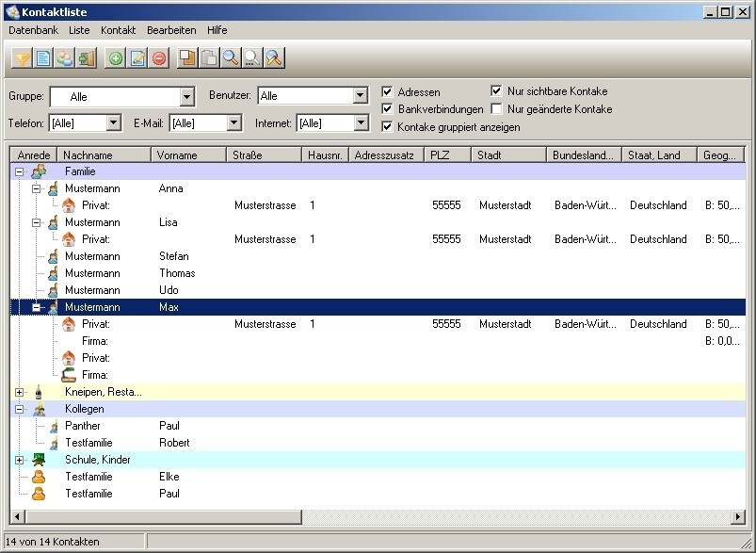The height and width of the screenshot is (553, 756).
Task: Click the copy toolbar icon
Action: click(187, 58)
